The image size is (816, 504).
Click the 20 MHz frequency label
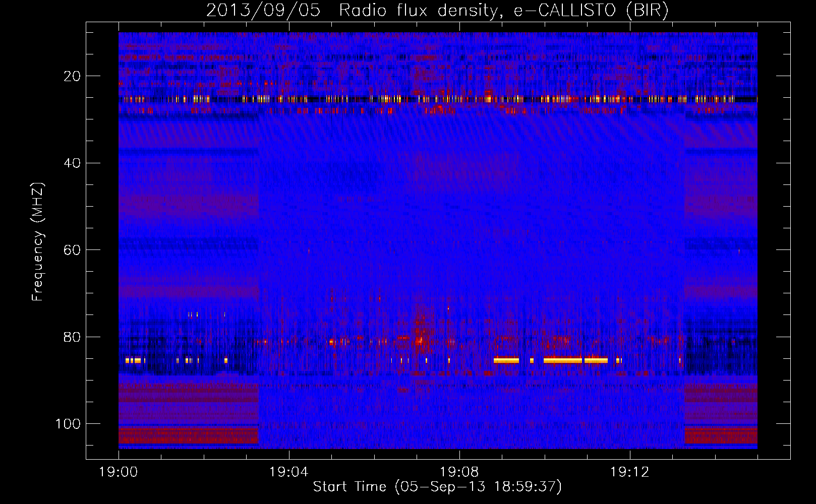[x=73, y=76]
